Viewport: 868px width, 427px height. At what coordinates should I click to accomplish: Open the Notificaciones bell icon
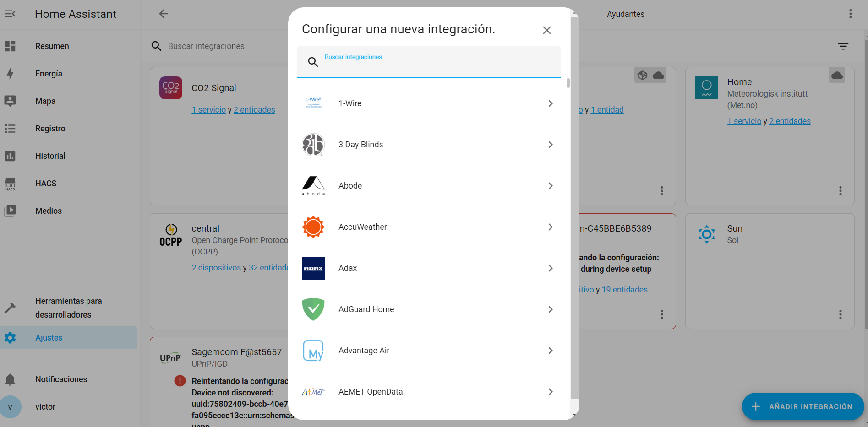10,379
